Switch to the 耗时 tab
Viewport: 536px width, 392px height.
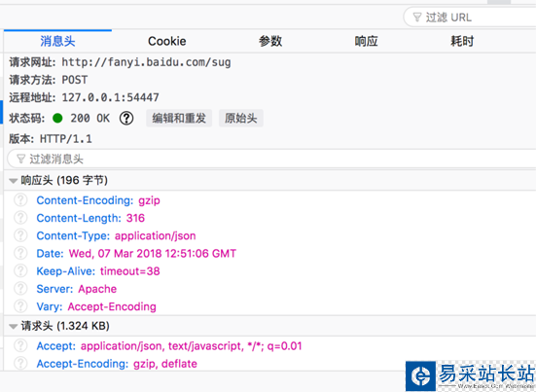pos(462,41)
